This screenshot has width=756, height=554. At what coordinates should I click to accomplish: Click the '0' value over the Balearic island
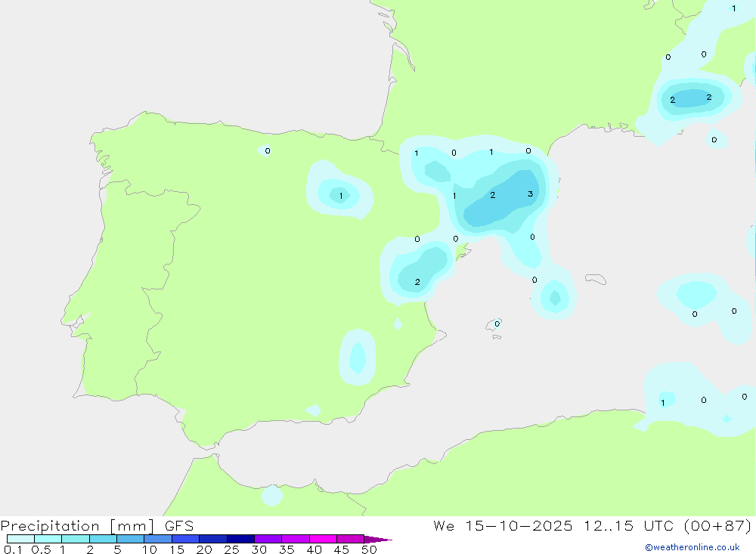click(x=497, y=324)
